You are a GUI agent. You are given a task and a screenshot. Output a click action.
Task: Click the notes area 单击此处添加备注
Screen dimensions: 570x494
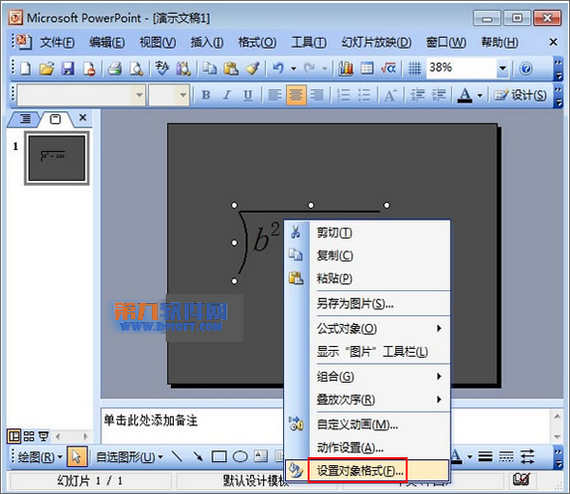pos(150,421)
